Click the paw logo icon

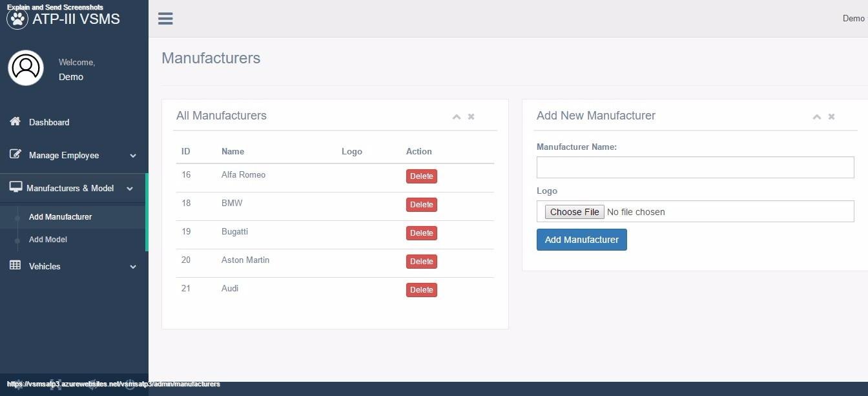click(17, 19)
